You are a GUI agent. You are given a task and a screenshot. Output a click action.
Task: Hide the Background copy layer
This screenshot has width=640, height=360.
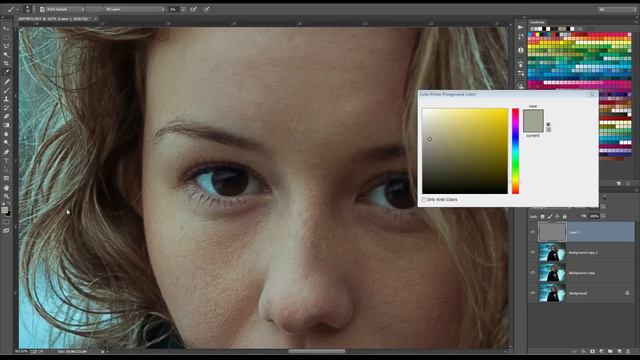tap(533, 273)
